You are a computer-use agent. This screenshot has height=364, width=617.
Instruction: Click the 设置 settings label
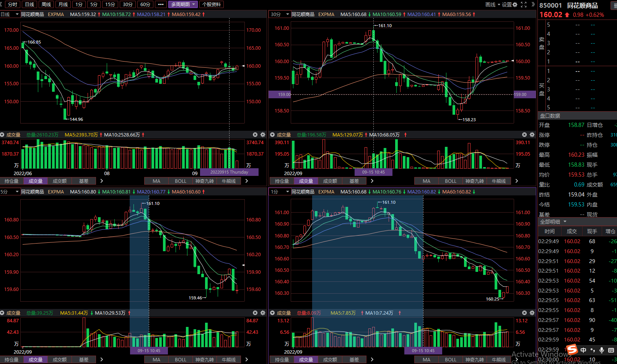(x=507, y=5)
